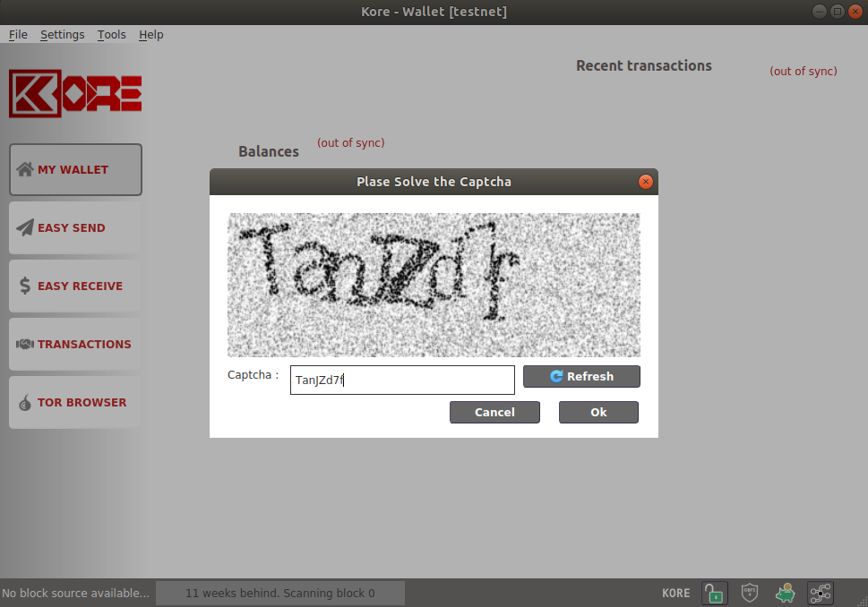The width and height of the screenshot is (868, 607).
Task: Click the Balances heading
Action: 269,151
